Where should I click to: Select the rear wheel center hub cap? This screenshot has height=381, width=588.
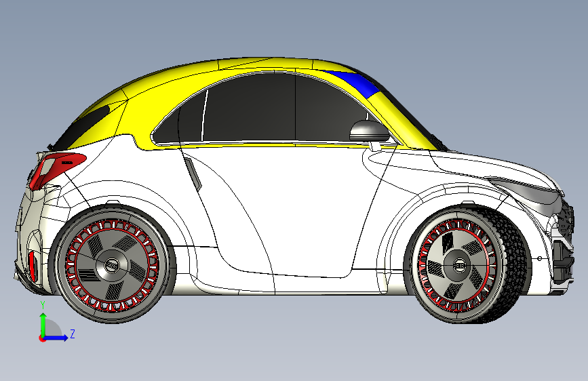click(111, 266)
